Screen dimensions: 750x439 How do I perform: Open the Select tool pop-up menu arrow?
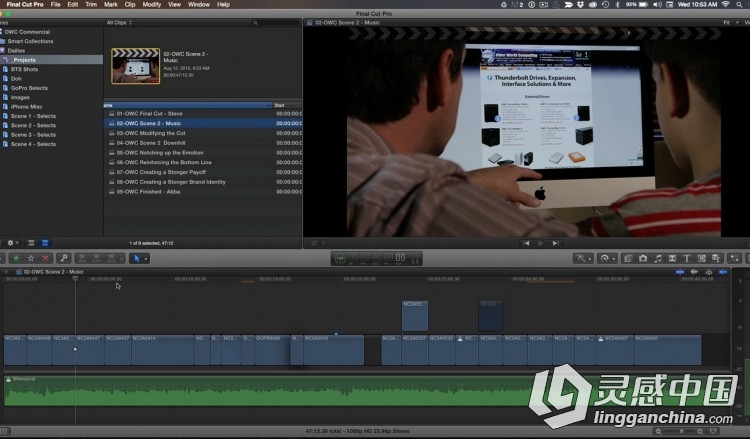pyautogui.click(x=146, y=259)
